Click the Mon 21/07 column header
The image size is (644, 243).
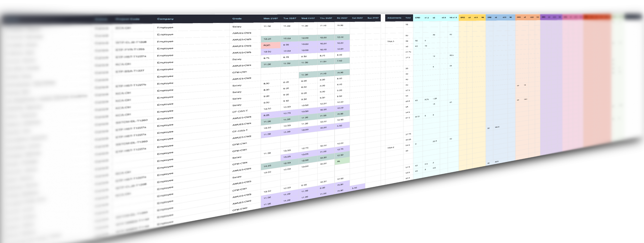coord(271,18)
